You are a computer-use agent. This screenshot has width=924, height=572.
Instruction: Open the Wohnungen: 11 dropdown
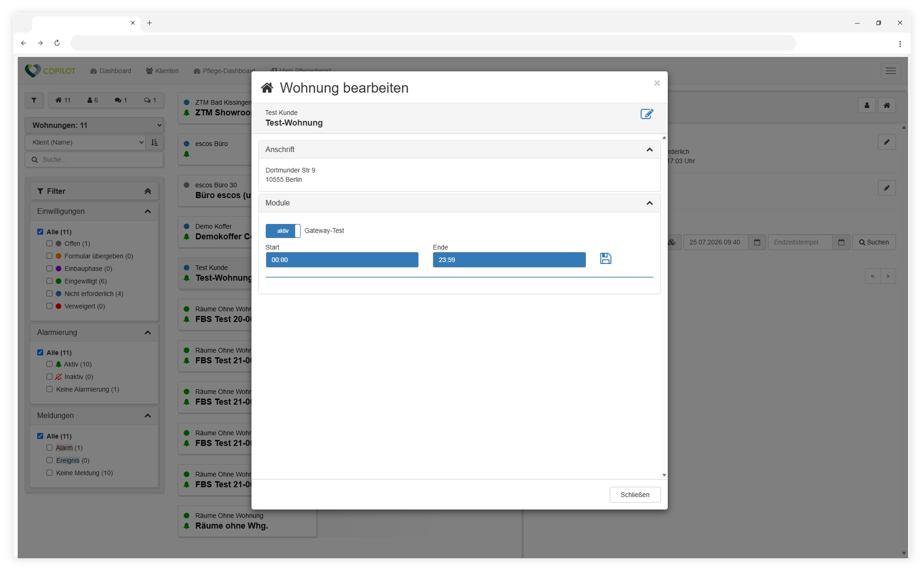coord(94,125)
